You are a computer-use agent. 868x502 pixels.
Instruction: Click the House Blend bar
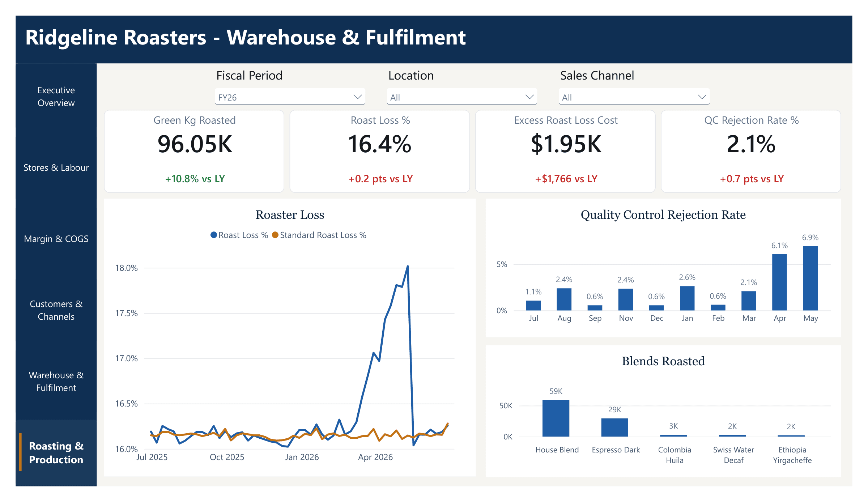pos(556,418)
